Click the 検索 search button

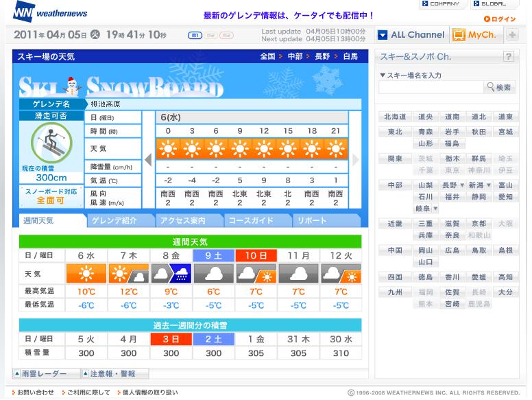click(499, 87)
